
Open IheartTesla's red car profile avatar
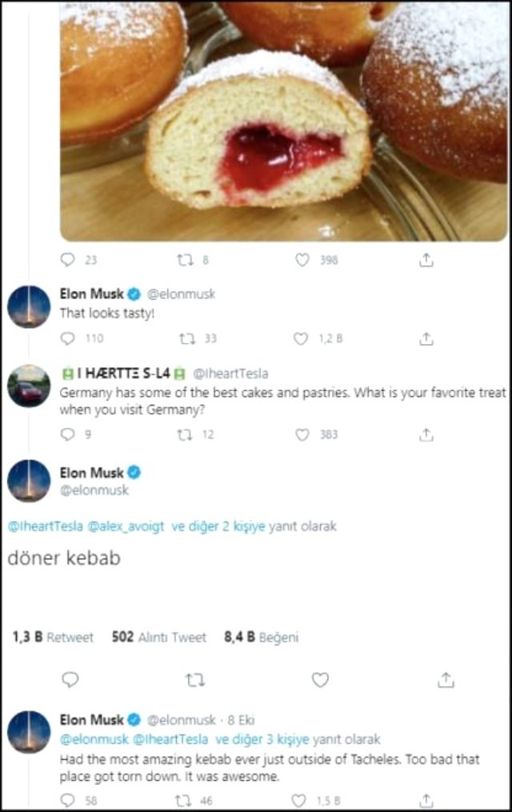click(29, 386)
